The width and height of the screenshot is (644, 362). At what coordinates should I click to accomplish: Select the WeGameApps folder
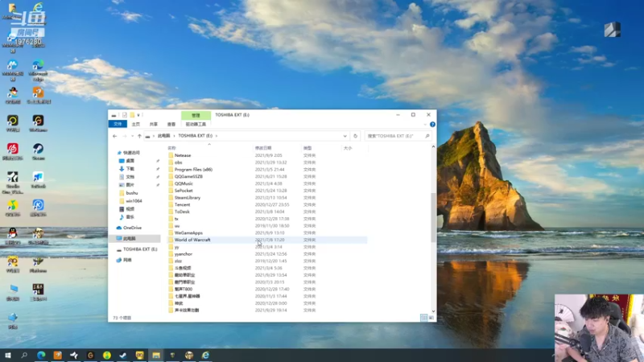pyautogui.click(x=188, y=232)
